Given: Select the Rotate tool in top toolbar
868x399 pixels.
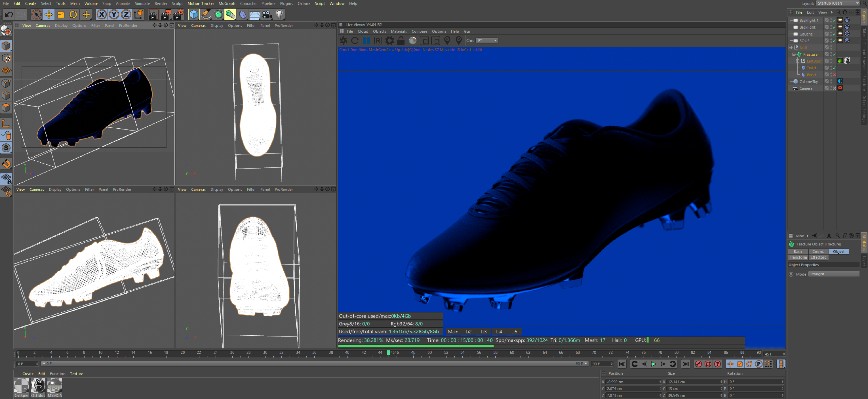Looking at the screenshot, I should (73, 14).
